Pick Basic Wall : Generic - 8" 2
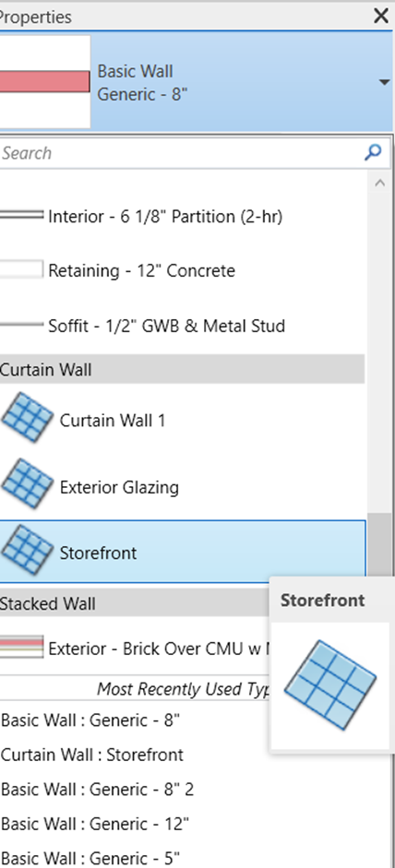 coord(98,789)
